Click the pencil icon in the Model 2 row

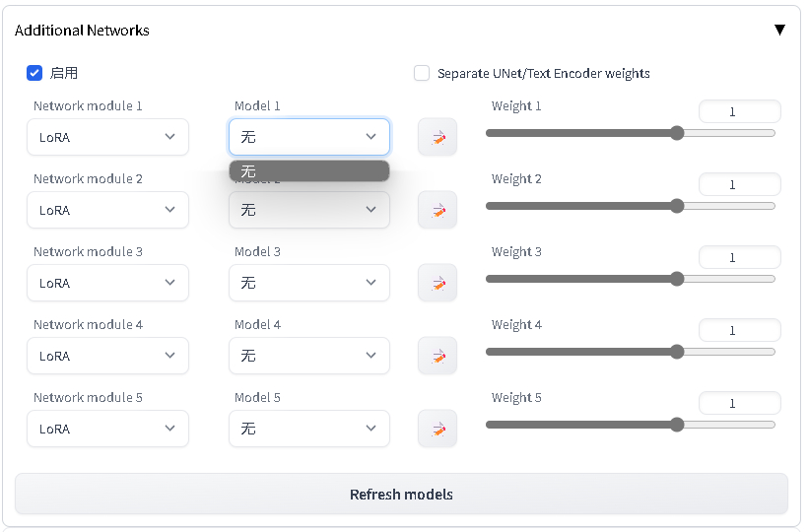(x=438, y=210)
